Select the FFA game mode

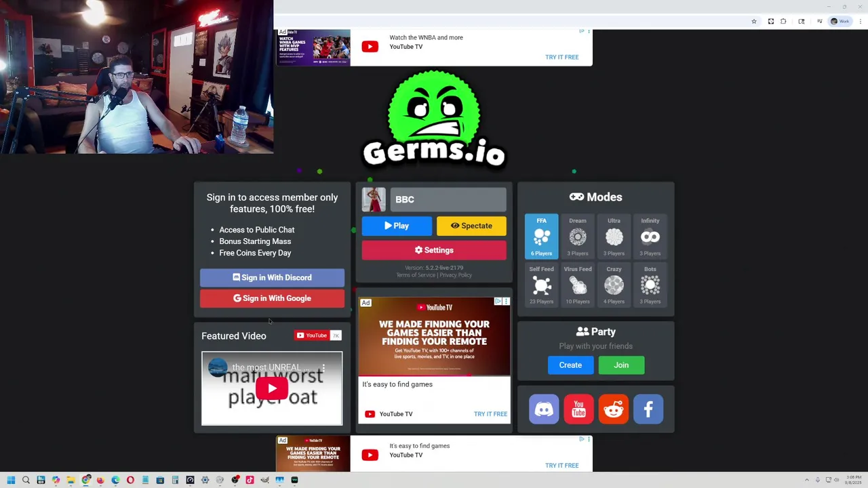(x=541, y=237)
